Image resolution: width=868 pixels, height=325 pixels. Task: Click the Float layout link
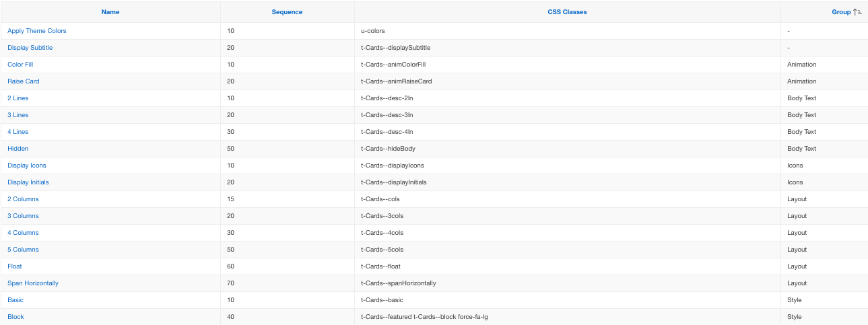pos(15,266)
